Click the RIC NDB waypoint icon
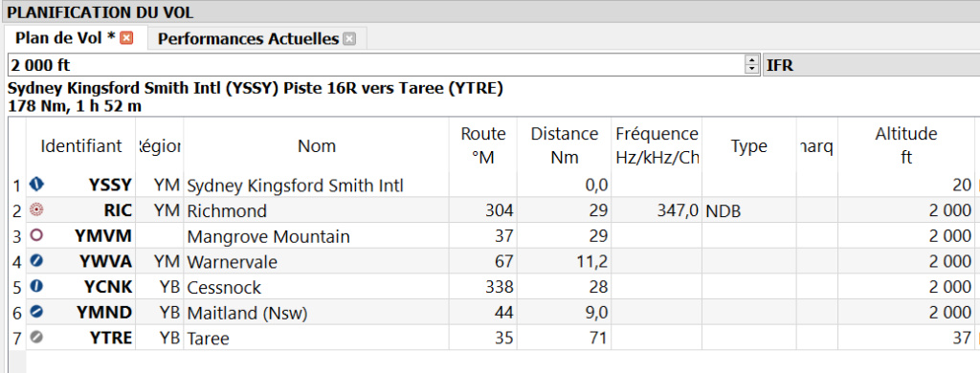Viewport: 980px width, 373px height. click(37, 210)
